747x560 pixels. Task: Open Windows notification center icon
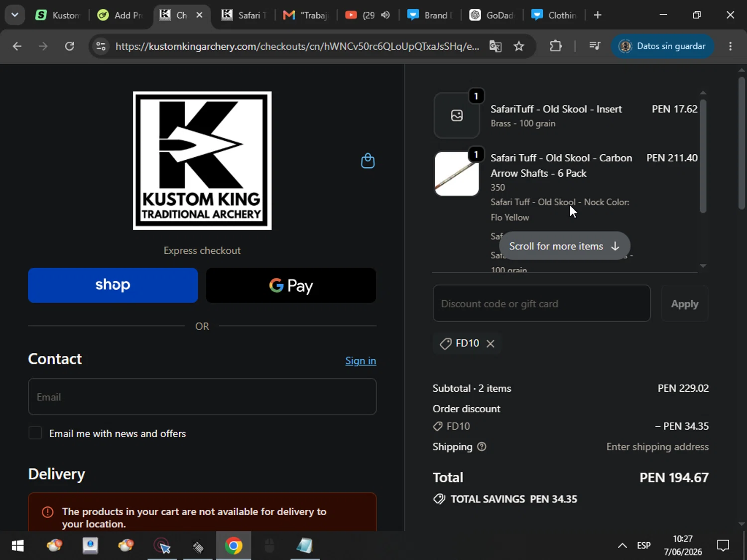723,546
